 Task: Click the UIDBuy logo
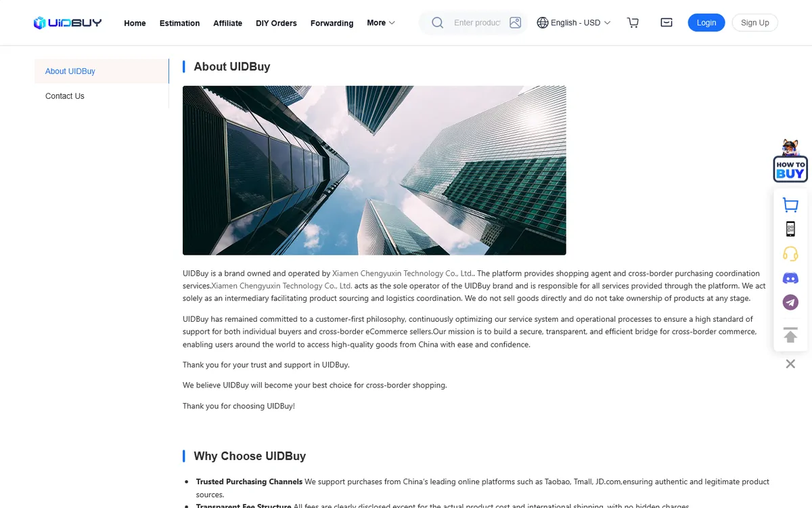[68, 22]
